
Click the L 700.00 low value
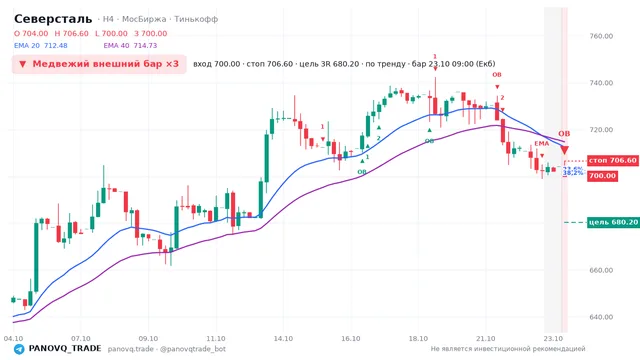111,33
